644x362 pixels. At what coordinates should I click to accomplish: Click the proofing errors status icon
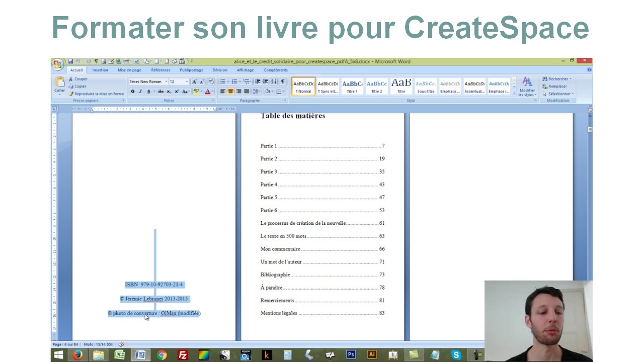pos(121,344)
